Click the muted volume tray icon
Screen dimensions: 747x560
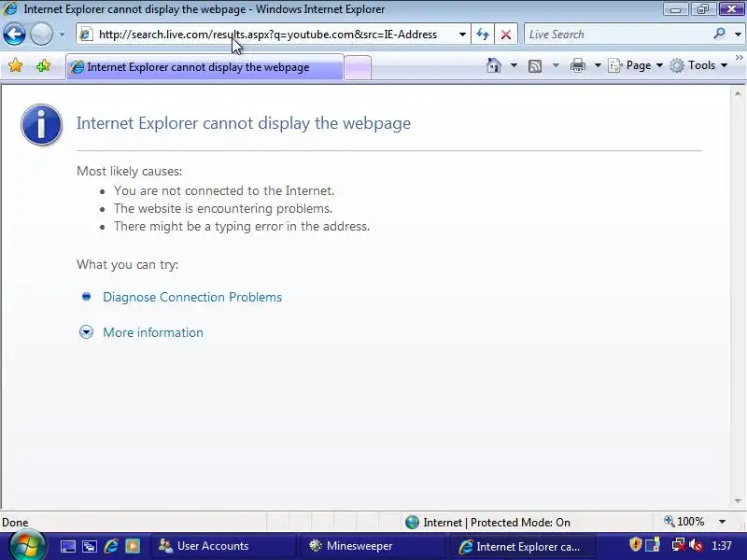(697, 545)
